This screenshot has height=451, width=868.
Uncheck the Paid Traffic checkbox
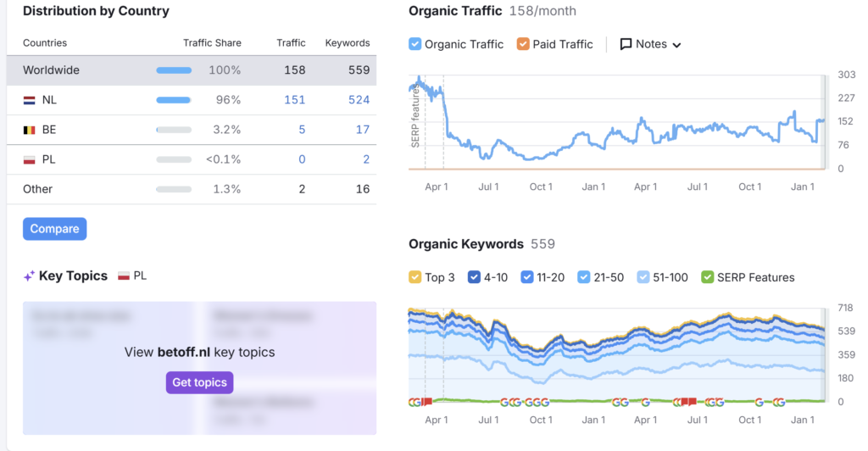523,44
